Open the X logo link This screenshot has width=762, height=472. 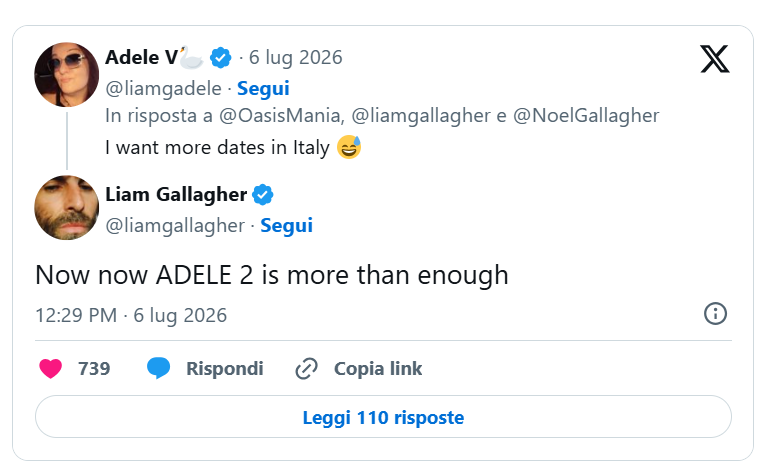pos(714,59)
